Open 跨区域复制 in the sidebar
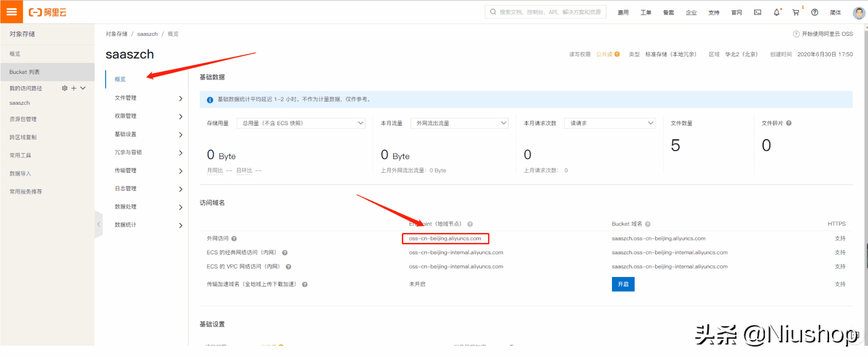The height and width of the screenshot is (357, 868). tap(23, 137)
